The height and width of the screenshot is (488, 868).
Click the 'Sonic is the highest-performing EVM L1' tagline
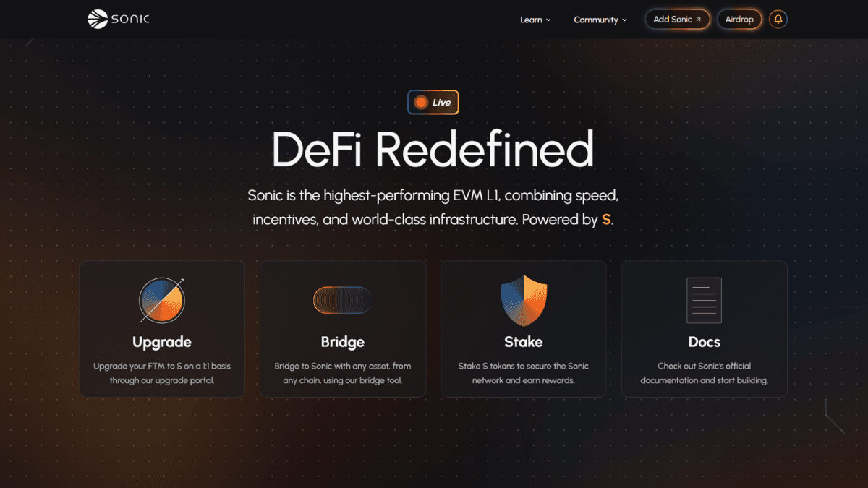point(433,207)
